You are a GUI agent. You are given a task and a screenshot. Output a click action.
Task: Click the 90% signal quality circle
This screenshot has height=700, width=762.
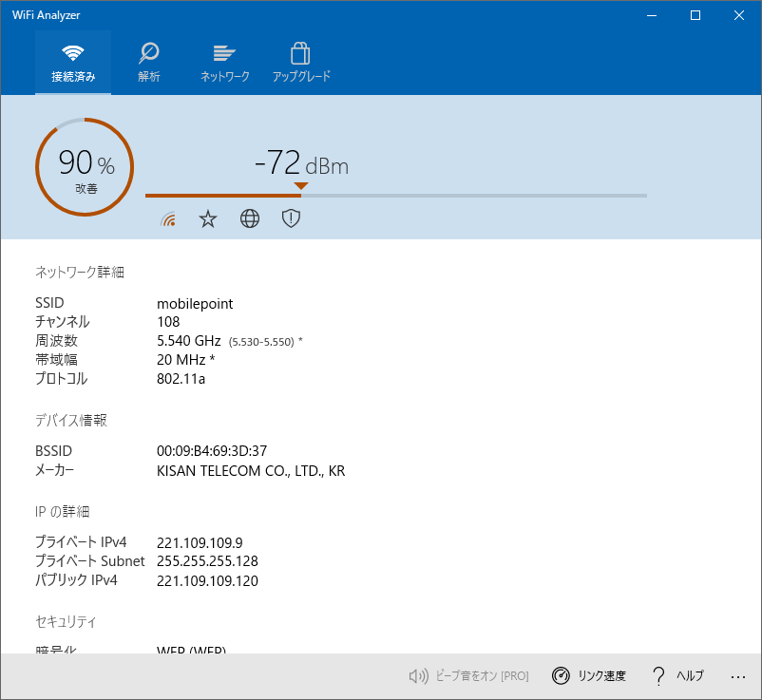pyautogui.click(x=85, y=167)
